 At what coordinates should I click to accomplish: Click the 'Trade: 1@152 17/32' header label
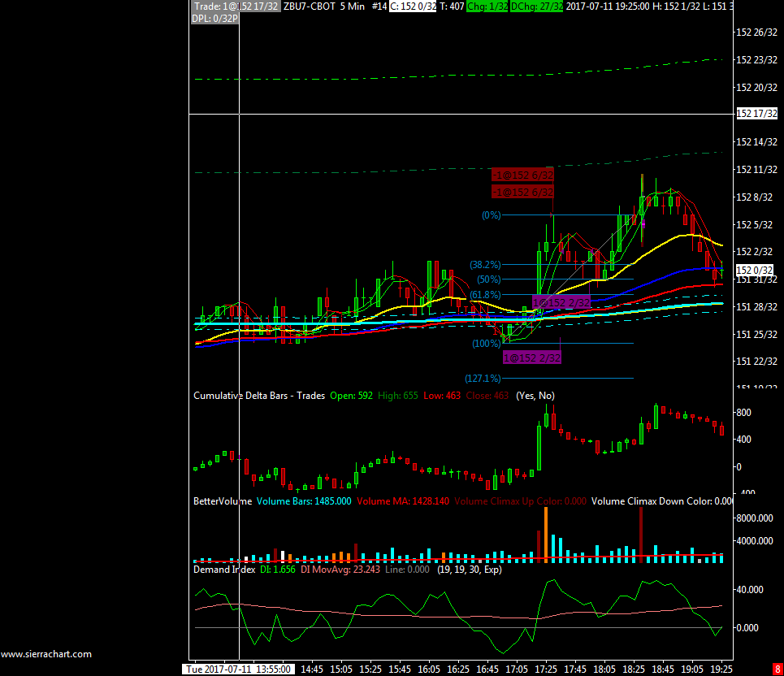coord(236,6)
